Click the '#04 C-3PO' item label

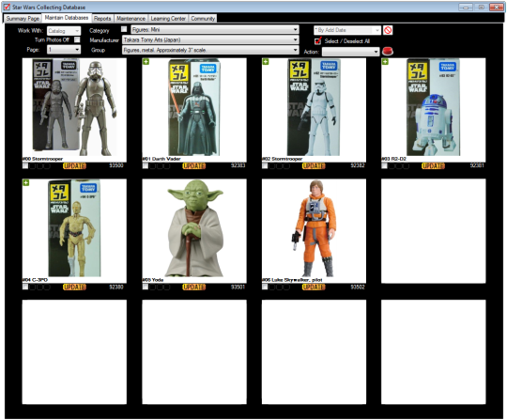[35, 280]
